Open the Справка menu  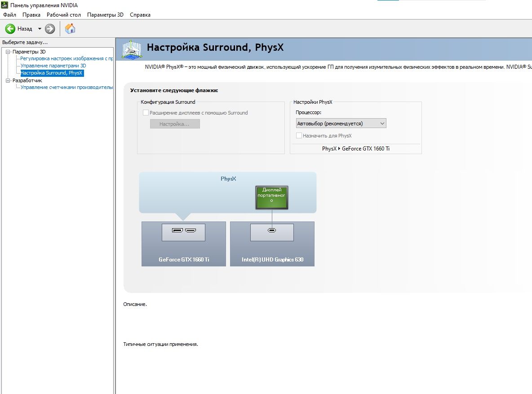(140, 15)
